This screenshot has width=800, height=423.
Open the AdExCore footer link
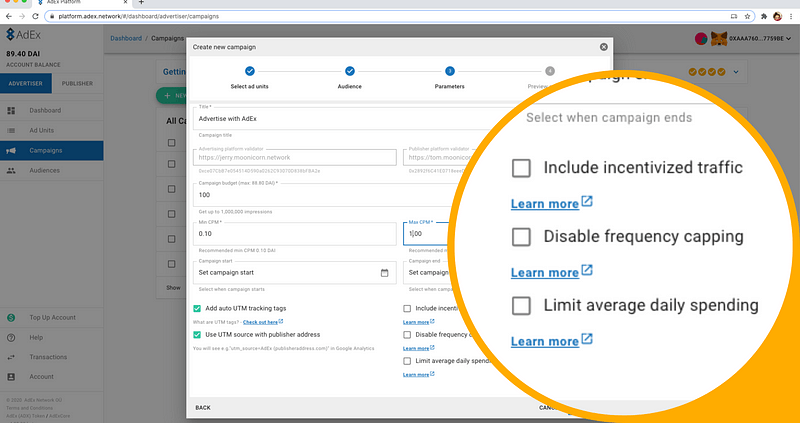pyautogui.click(x=59, y=416)
